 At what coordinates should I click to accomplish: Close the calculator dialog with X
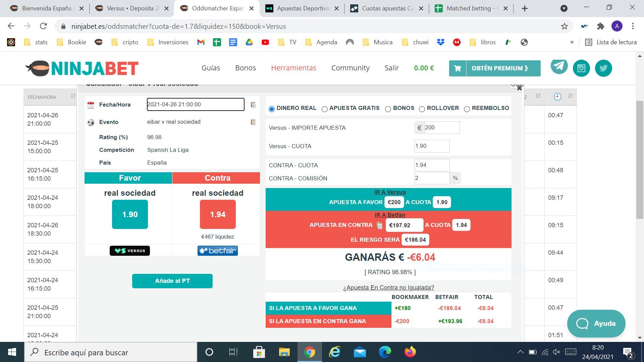pyautogui.click(x=519, y=88)
